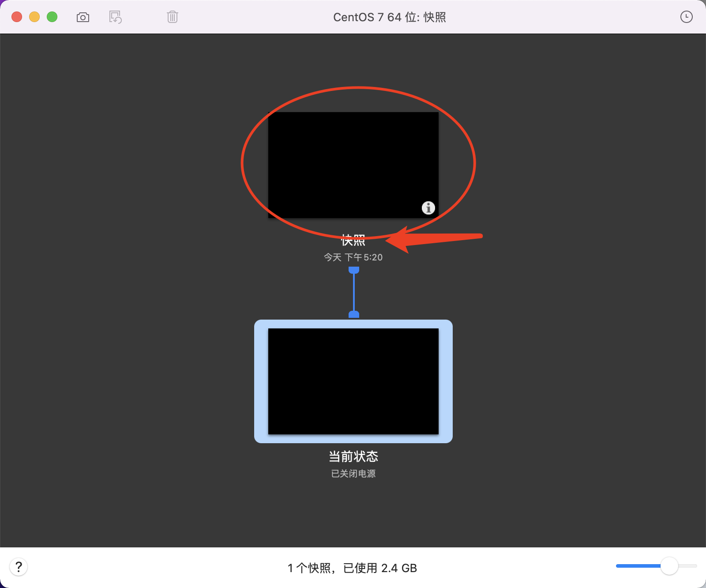Click the 当前状态 label
The image size is (706, 588).
(x=353, y=456)
